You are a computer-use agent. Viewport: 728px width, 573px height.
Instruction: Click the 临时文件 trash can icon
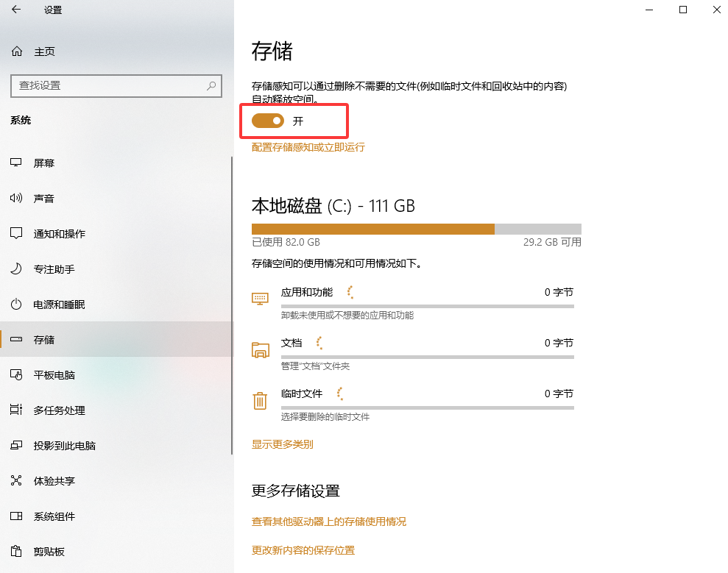pos(260,401)
